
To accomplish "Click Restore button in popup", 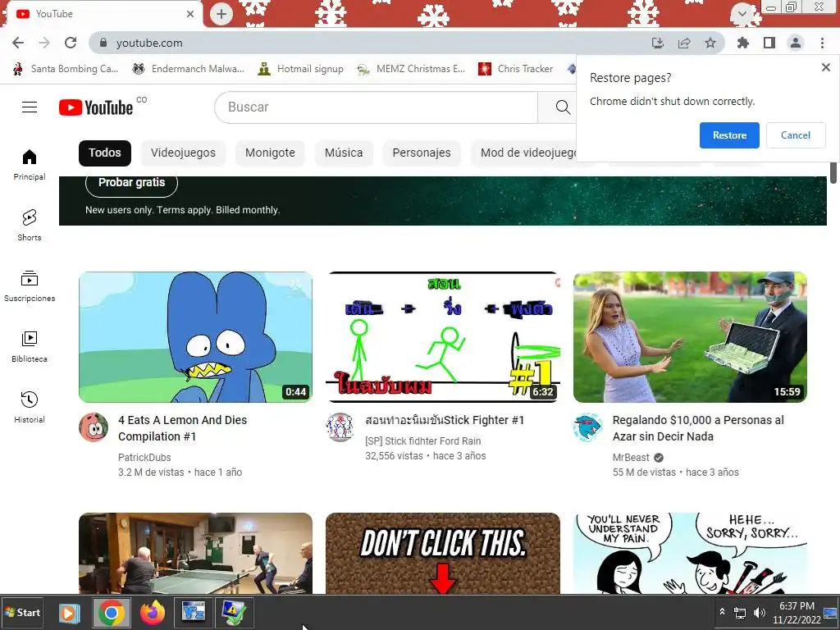I will 729,135.
